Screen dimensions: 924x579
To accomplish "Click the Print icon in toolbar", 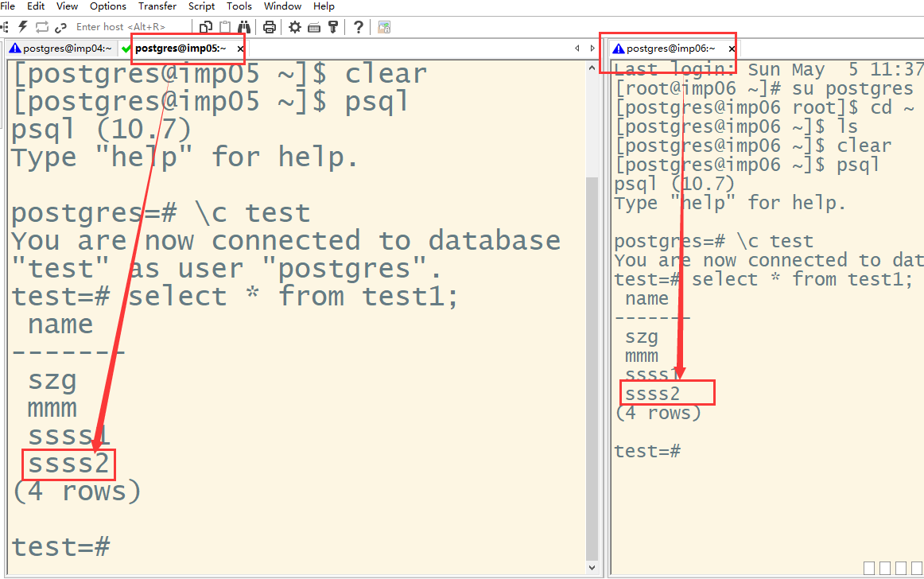I will point(270,27).
